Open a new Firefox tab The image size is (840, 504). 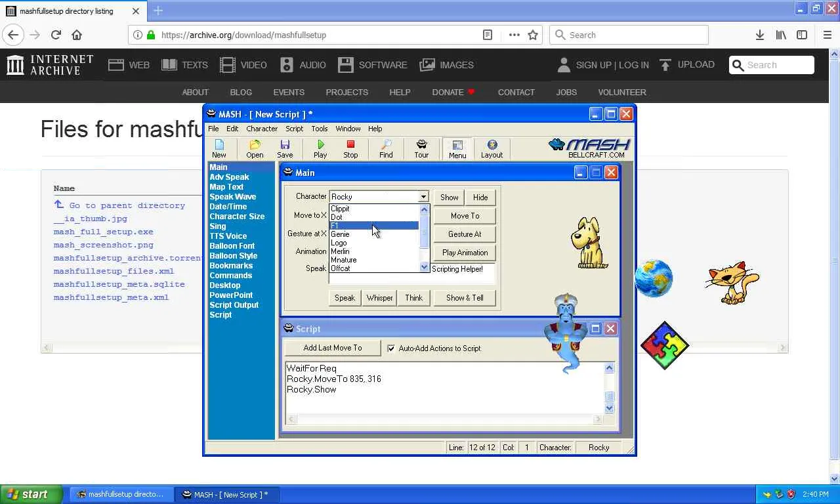pyautogui.click(x=157, y=10)
